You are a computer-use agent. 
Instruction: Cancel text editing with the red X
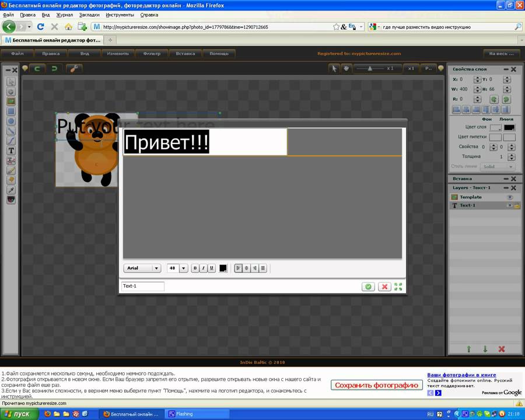pos(384,286)
